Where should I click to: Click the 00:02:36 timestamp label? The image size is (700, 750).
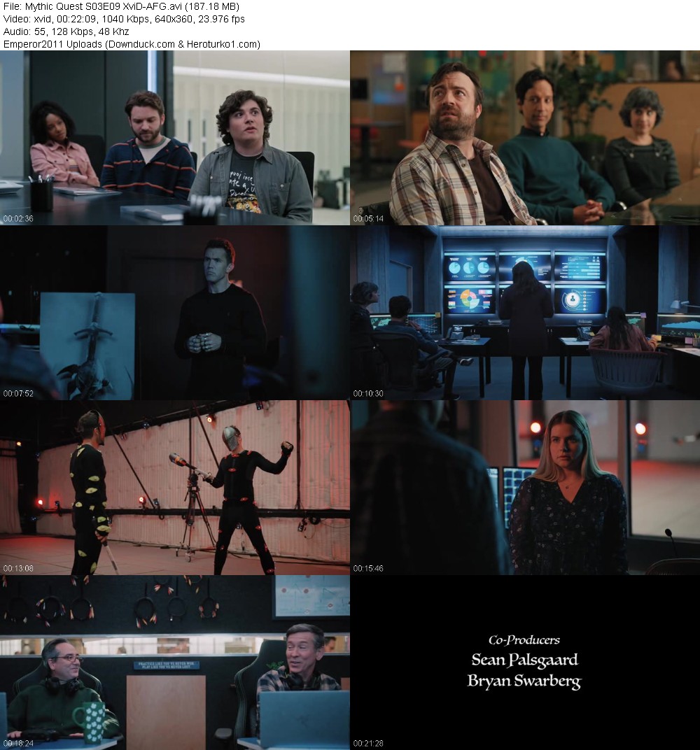coord(18,218)
